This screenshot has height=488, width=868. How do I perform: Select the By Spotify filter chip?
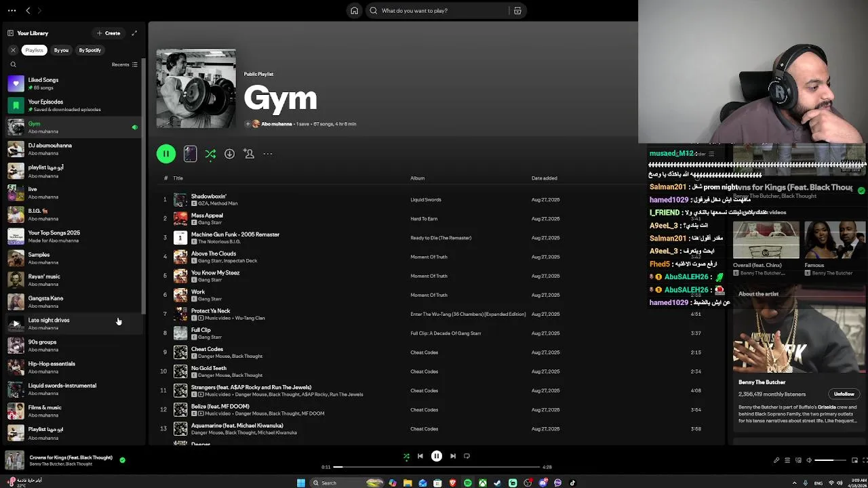90,50
